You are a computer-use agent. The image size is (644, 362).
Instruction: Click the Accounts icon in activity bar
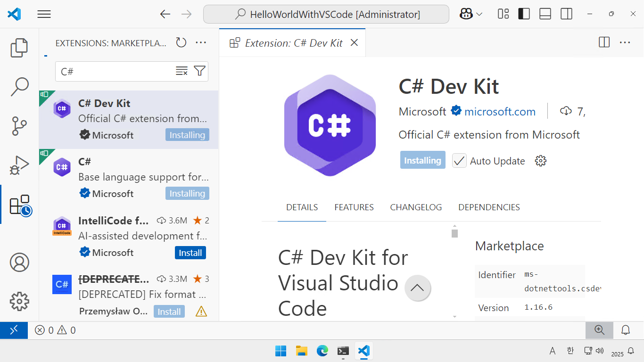pyautogui.click(x=19, y=262)
